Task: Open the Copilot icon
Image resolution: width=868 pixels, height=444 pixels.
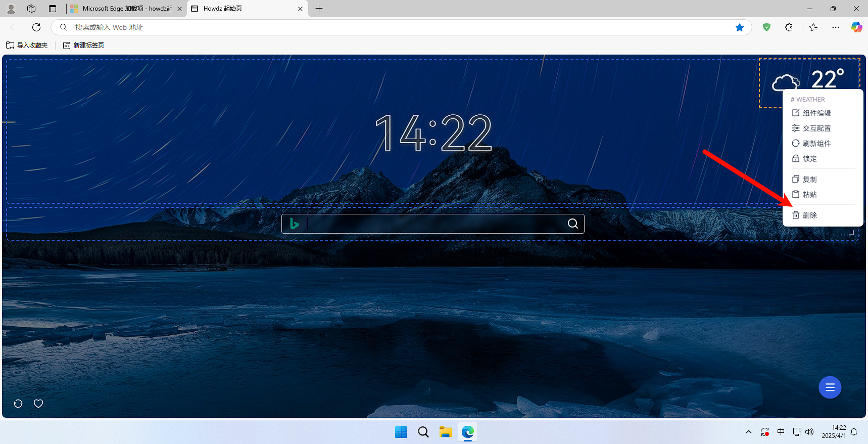Action: click(x=856, y=27)
